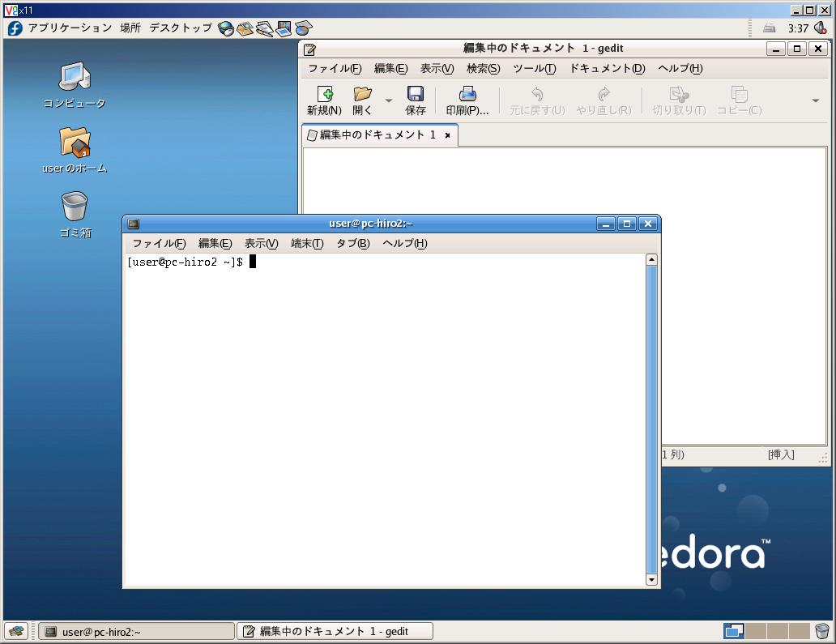Click the Open folder icon in gedit
Viewport: 836px width, 644px height.
(362, 94)
